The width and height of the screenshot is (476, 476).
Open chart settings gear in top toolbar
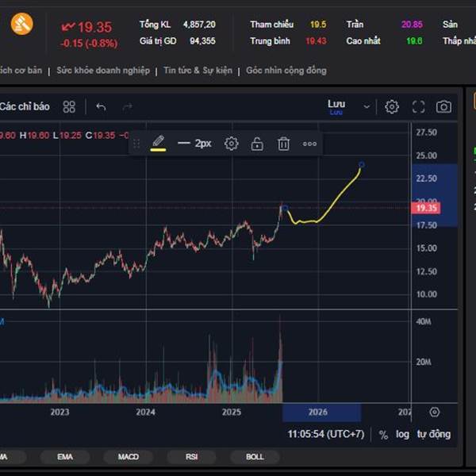pyautogui.click(x=392, y=107)
